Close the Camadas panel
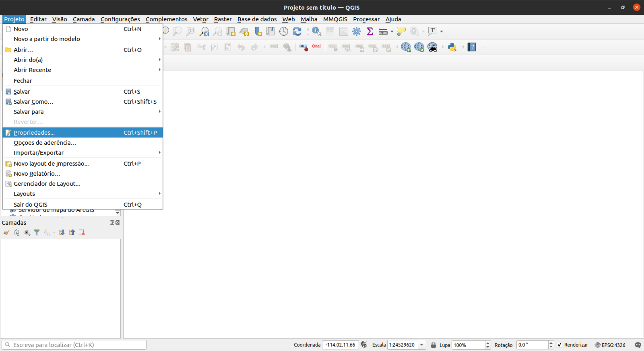 point(118,222)
